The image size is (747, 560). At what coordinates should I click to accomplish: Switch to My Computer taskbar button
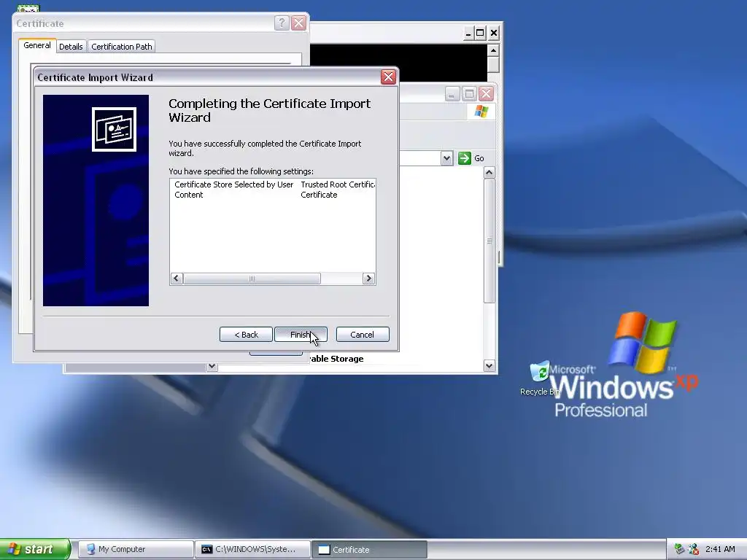[135, 550]
